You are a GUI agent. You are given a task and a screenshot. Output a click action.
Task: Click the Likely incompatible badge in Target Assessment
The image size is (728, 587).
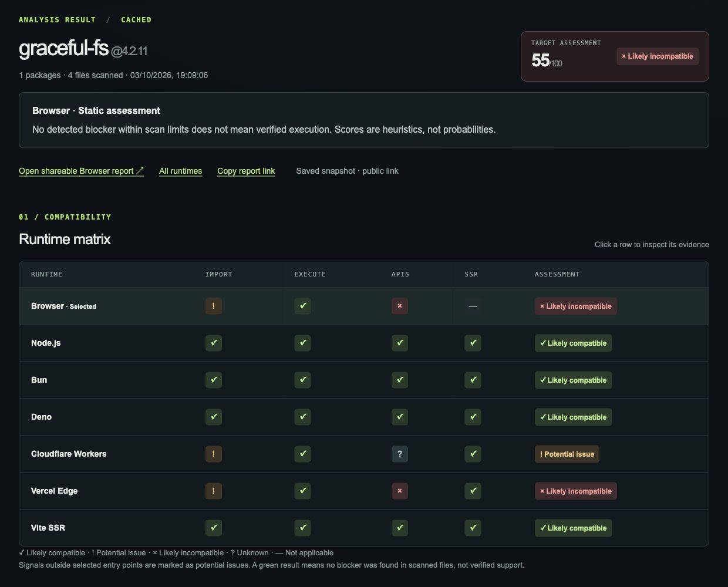658,56
